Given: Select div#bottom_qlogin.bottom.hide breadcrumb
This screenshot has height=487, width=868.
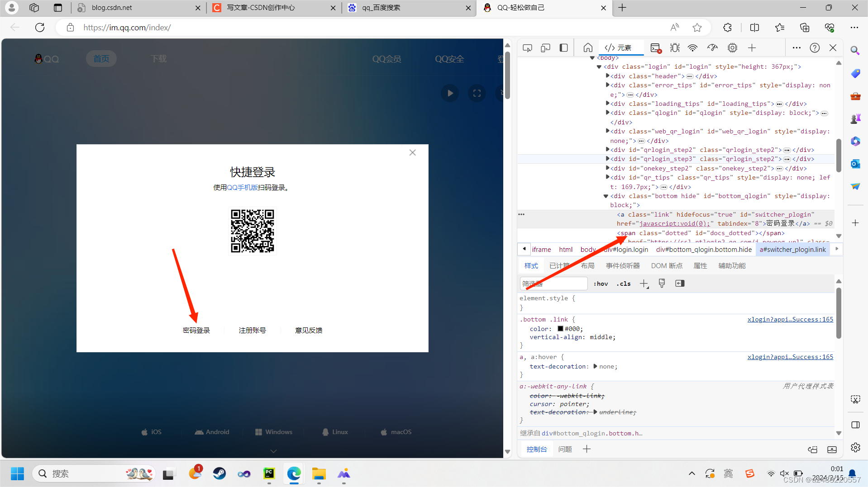Looking at the screenshot, I should click(x=704, y=250).
